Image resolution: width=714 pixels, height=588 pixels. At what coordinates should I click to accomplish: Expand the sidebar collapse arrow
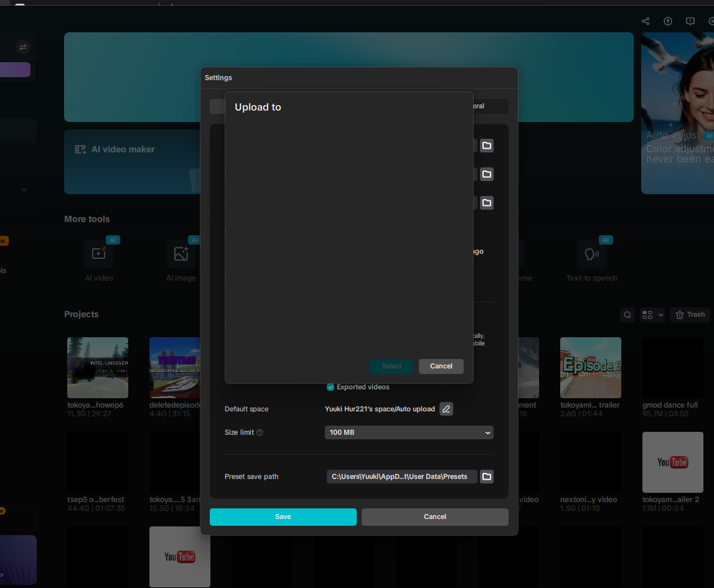pyautogui.click(x=24, y=190)
